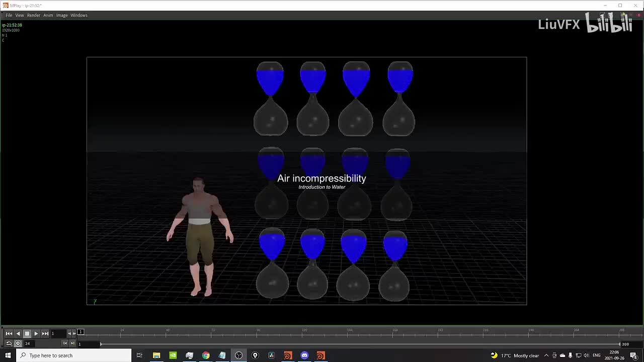Click the playback range slider bar

click(x=360, y=344)
